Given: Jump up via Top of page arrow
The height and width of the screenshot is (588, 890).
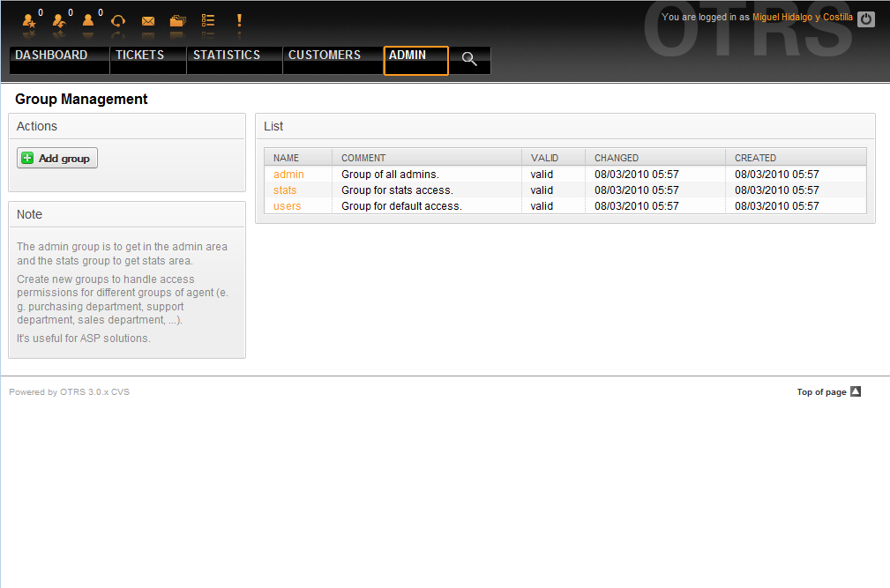Looking at the screenshot, I should pyautogui.click(x=855, y=392).
